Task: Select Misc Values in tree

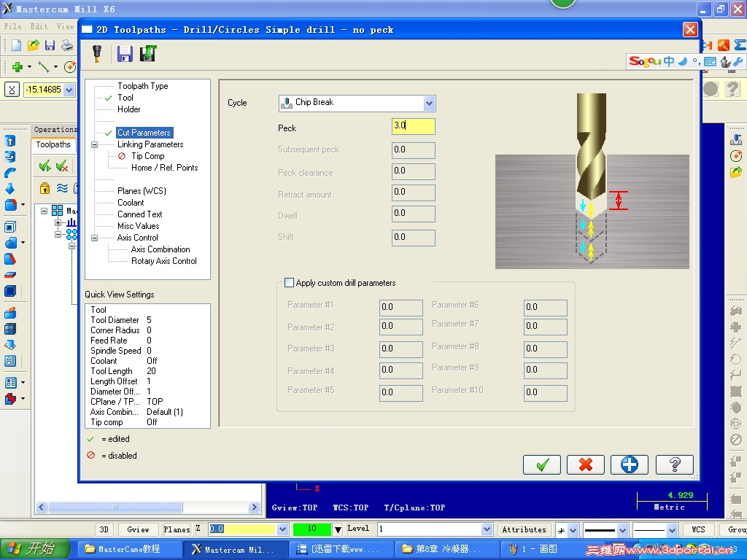Action: [138, 226]
